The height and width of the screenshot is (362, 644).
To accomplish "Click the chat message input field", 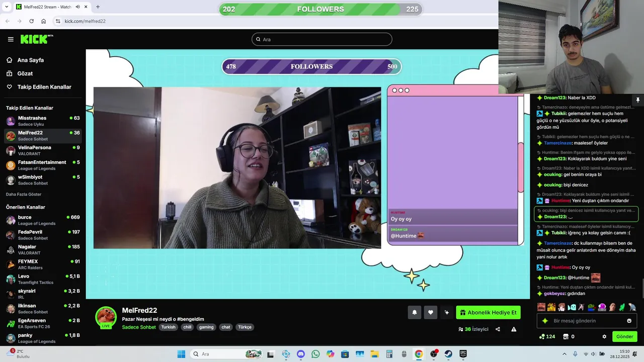I will pyautogui.click(x=586, y=321).
